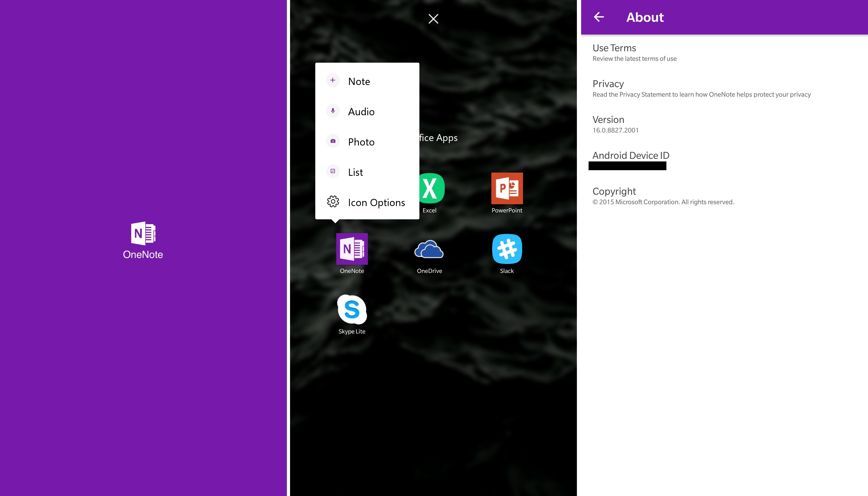The image size is (868, 496).
Task: Close the folder with the X icon
Action: [x=433, y=19]
